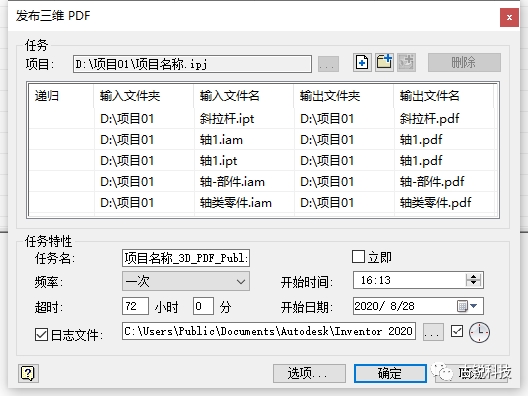
Task: Click the 输出文件名 column header
Action: pos(444,96)
